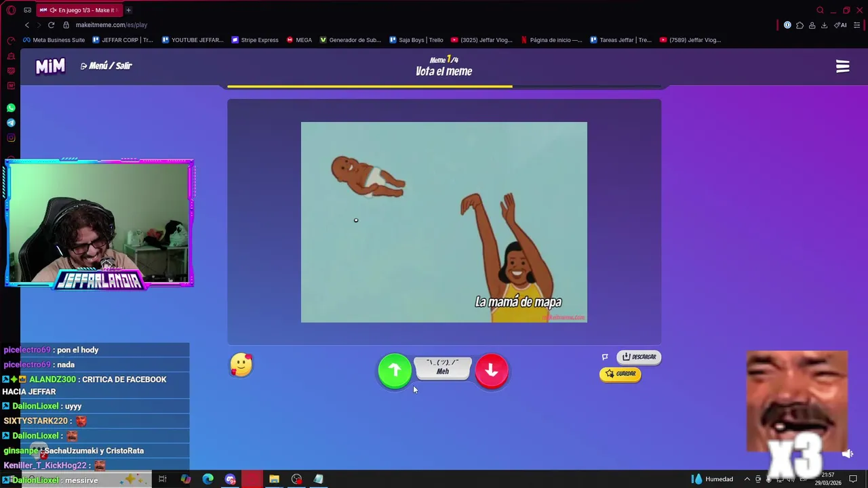Viewport: 868px width, 488px height.
Task: Mute tab via speaker icon on tab
Action: (53, 10)
